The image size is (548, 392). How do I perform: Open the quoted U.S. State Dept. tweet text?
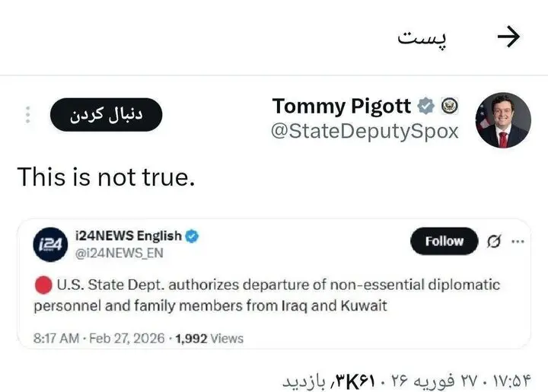[x=267, y=295]
